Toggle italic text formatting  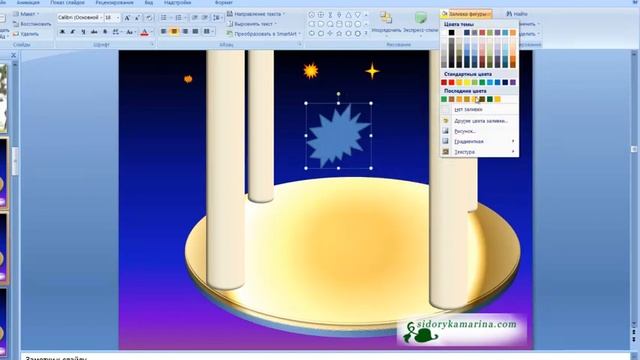[x=73, y=32]
